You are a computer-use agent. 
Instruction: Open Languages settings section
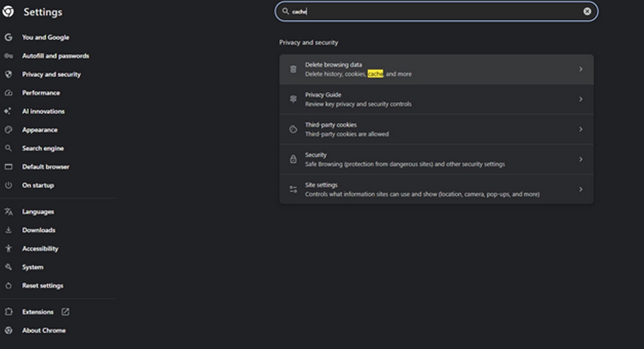(x=38, y=212)
